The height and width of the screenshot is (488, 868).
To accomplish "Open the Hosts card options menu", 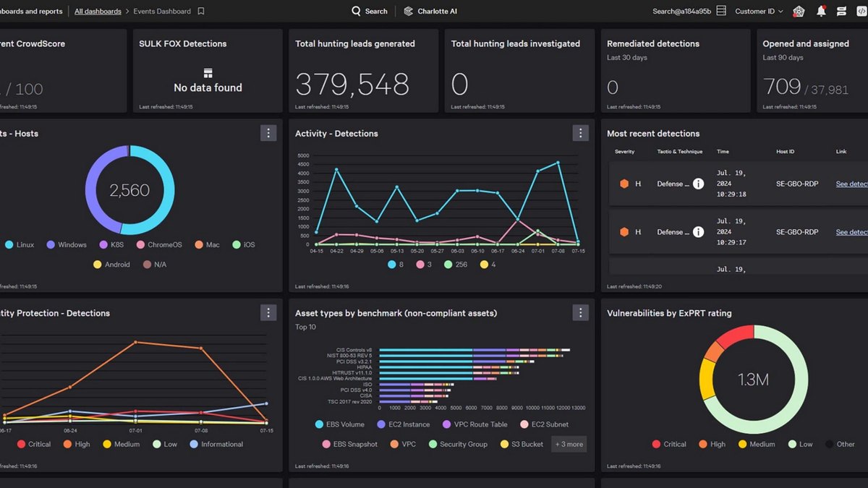I will [268, 133].
